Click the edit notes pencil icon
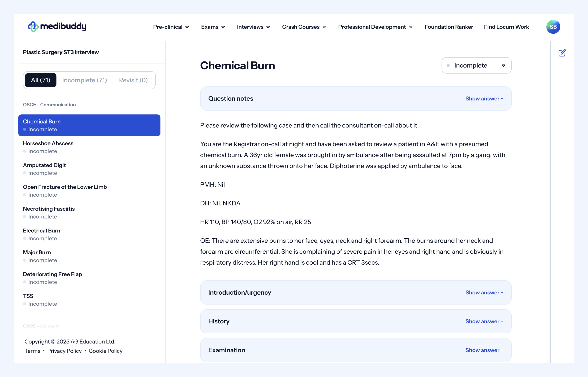Image resolution: width=588 pixels, height=377 pixels. [562, 53]
